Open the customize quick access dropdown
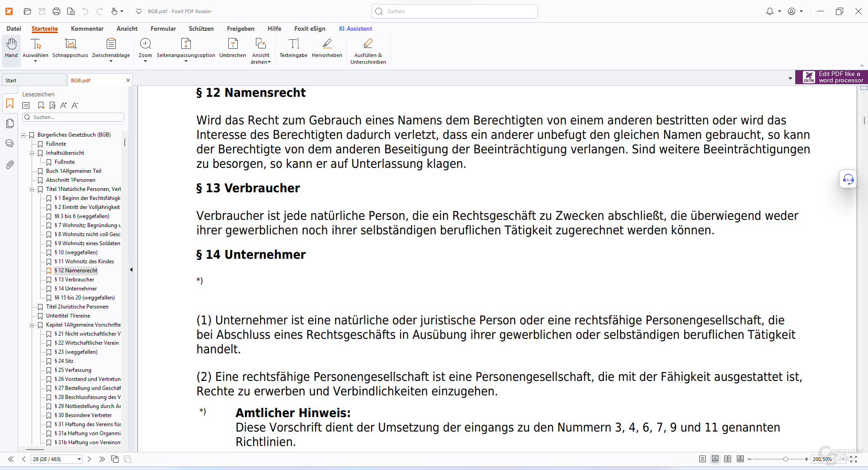 pyautogui.click(x=139, y=11)
